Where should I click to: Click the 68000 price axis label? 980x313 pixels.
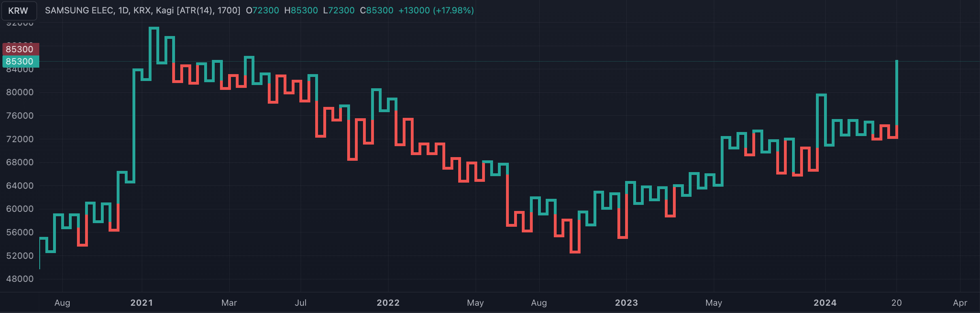(x=20, y=162)
